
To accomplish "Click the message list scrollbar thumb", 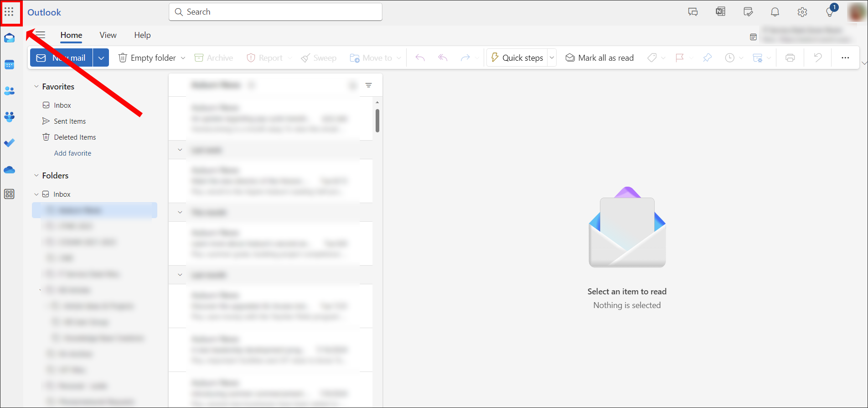I will tap(377, 120).
